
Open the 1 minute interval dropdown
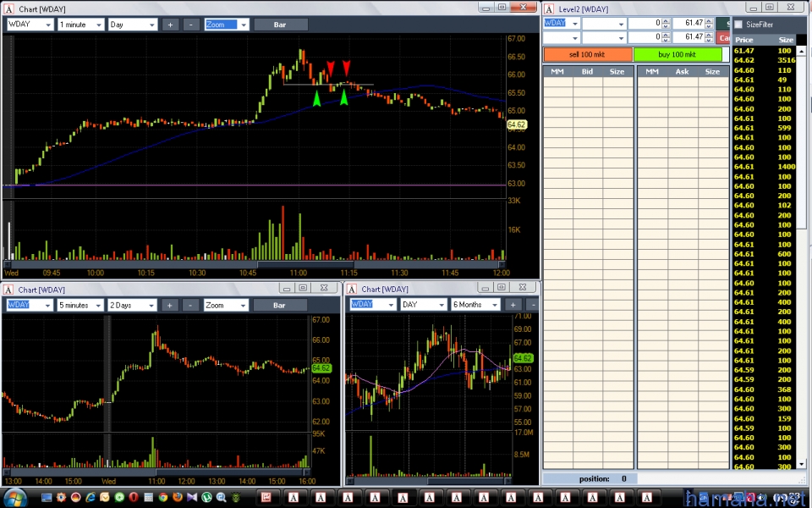(x=98, y=25)
